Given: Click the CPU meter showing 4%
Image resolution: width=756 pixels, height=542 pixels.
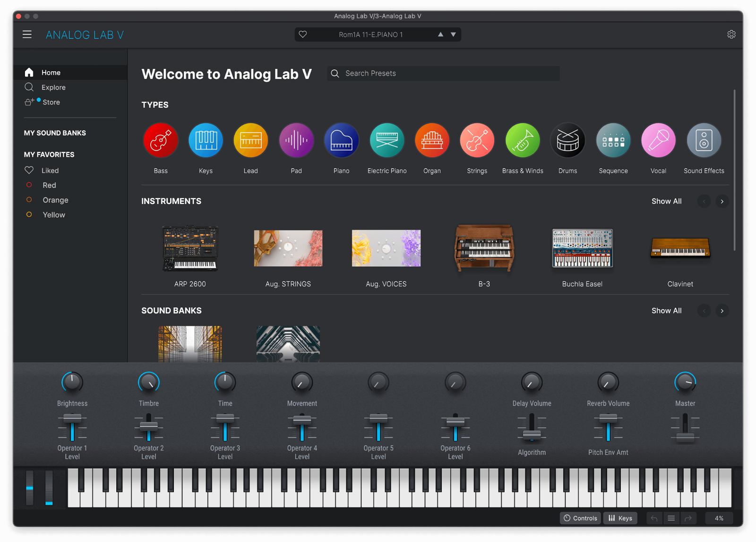Looking at the screenshot, I should click(x=719, y=518).
